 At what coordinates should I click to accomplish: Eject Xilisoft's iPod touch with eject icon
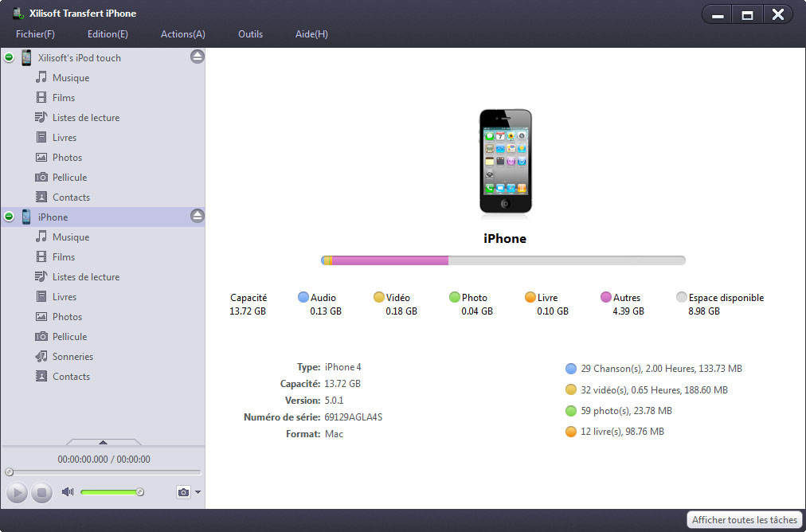198,57
